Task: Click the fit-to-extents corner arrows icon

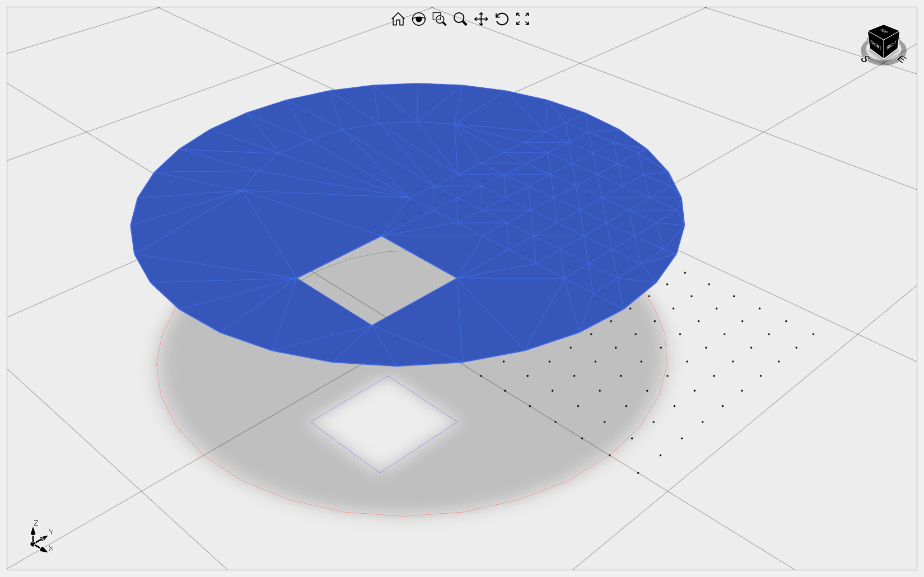Action: pos(522,20)
